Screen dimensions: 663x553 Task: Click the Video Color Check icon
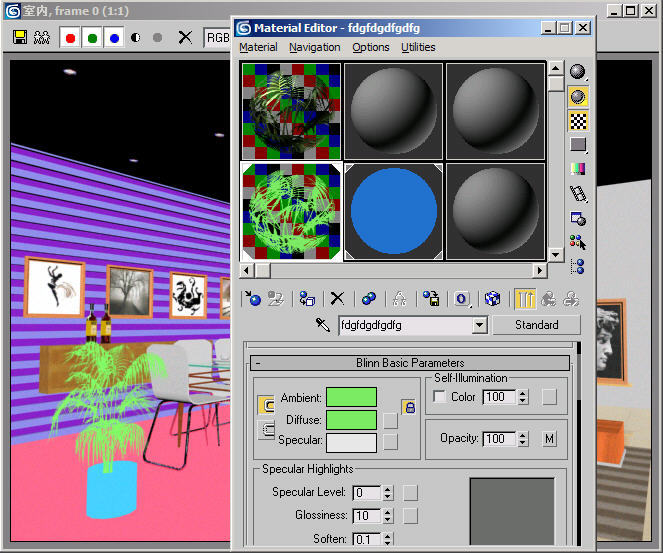coord(578,169)
